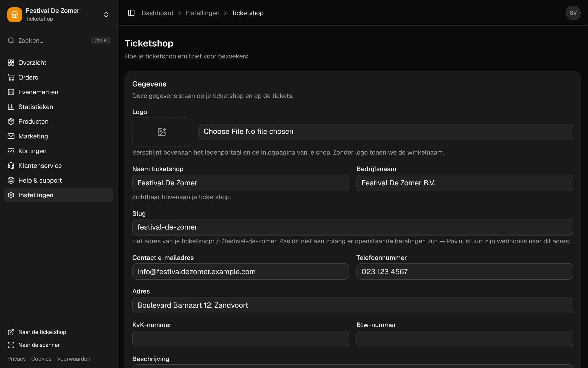Click the Producten box icon

click(x=11, y=121)
